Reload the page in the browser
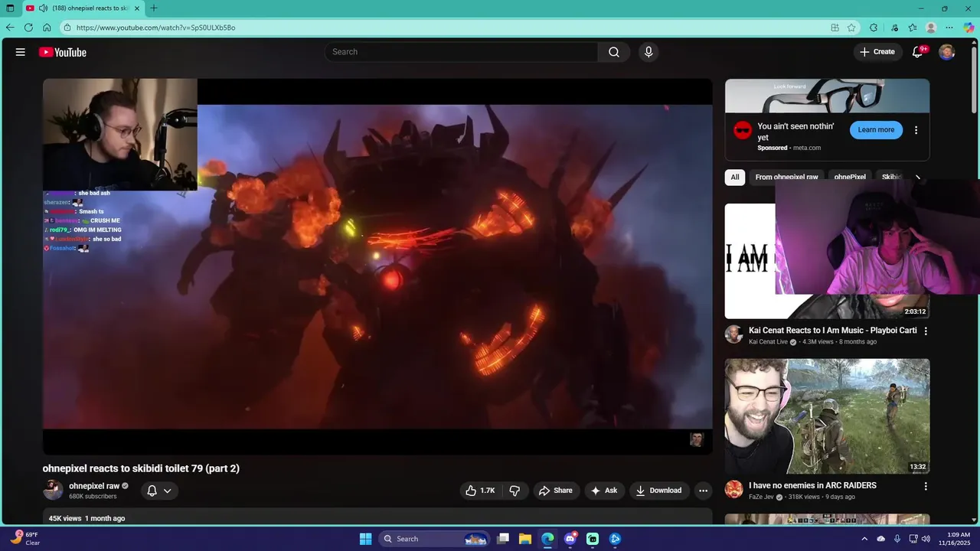Screen dimensions: 980x551 pyautogui.click(x=28, y=28)
